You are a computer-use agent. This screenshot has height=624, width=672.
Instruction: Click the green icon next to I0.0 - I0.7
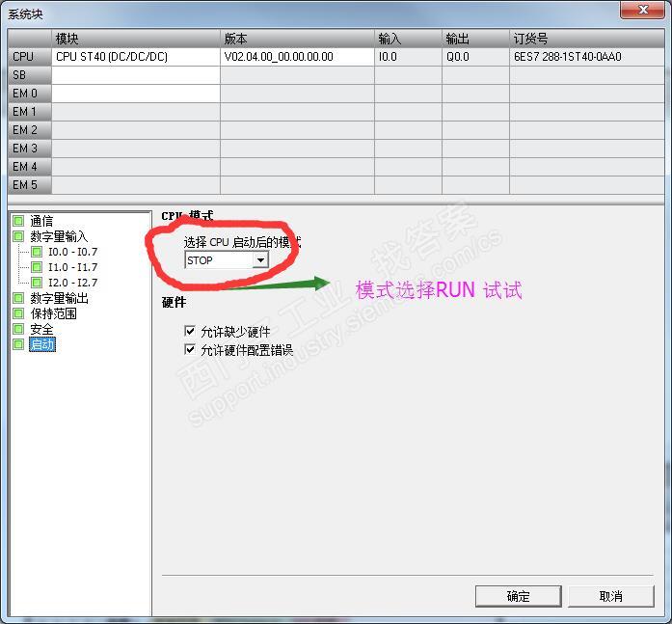(x=37, y=252)
